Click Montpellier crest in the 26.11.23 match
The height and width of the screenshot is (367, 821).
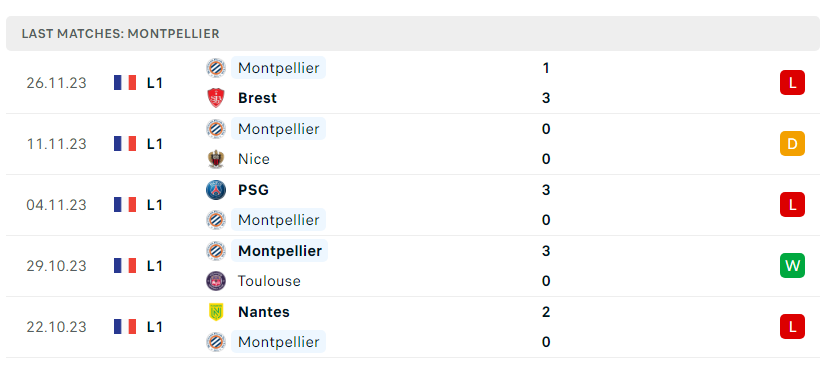216,68
